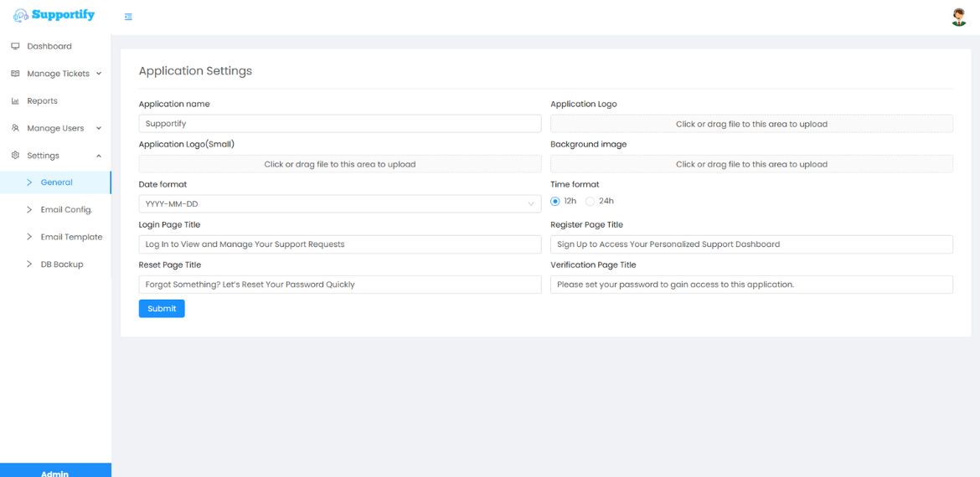Click the Supportify headset logo icon
The image size is (980, 477).
[21, 16]
